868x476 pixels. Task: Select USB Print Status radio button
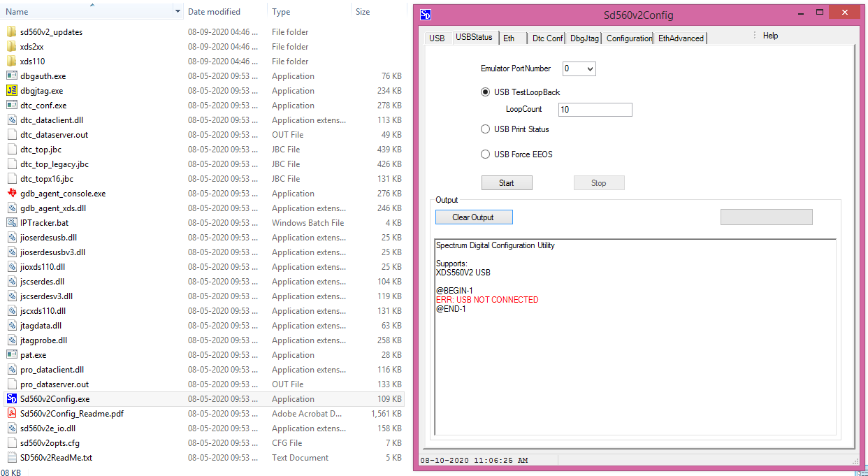[486, 129]
